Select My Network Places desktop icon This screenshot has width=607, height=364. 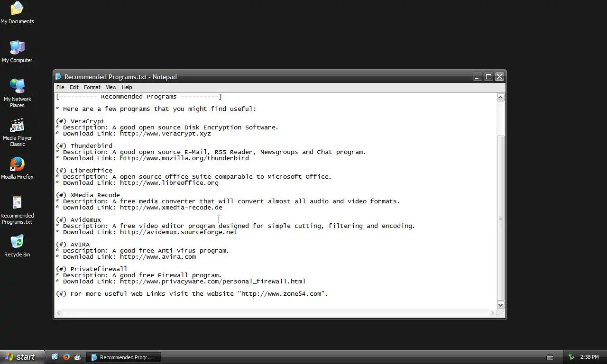pyautogui.click(x=17, y=93)
